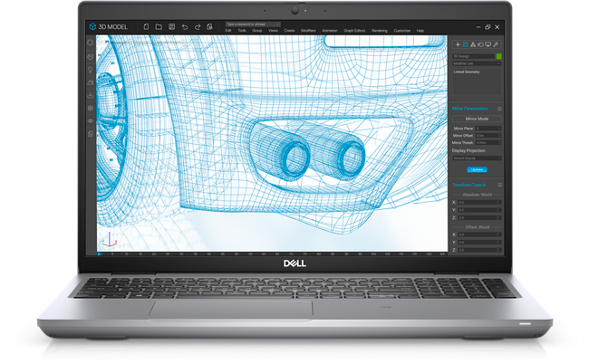Click frame 50 on the timeline ruler
Screen dimensions: 589x364
pyautogui.click(x=237, y=254)
